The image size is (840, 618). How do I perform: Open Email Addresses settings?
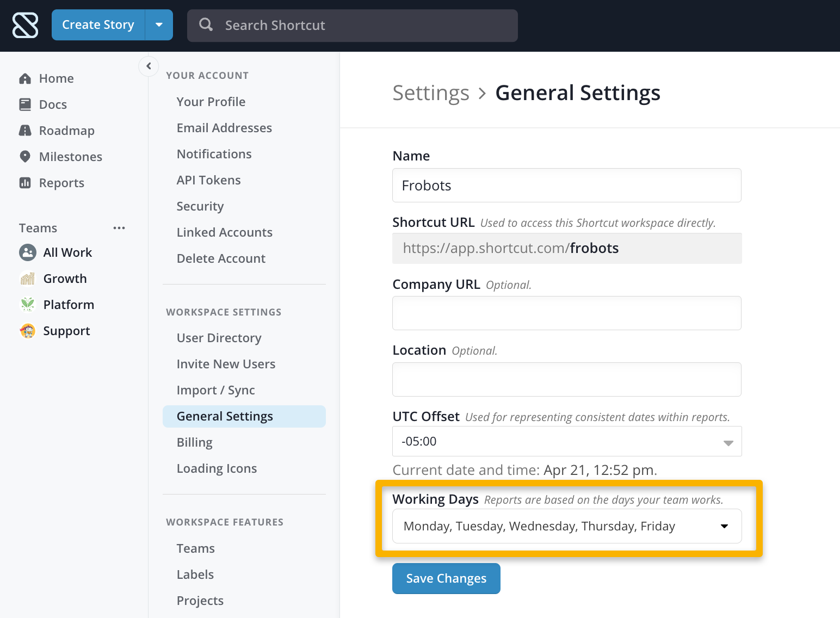tap(224, 128)
